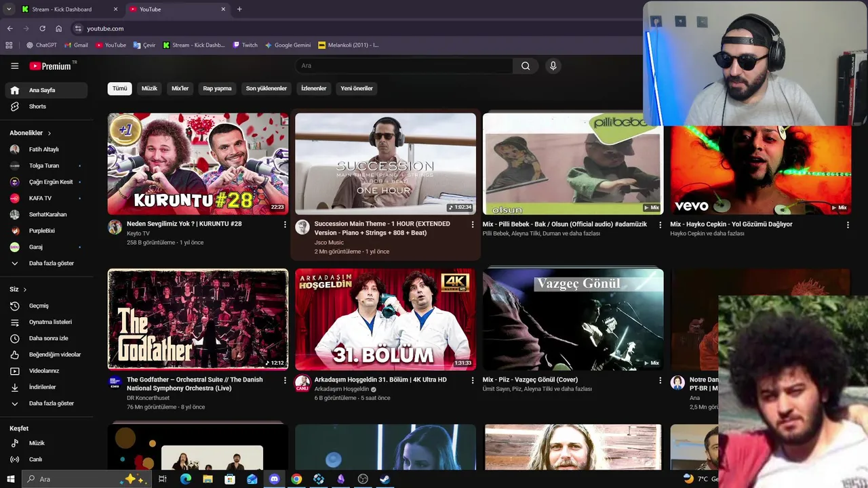
Task: Open the Fatih Altaylı subscription channel
Action: 46,149
